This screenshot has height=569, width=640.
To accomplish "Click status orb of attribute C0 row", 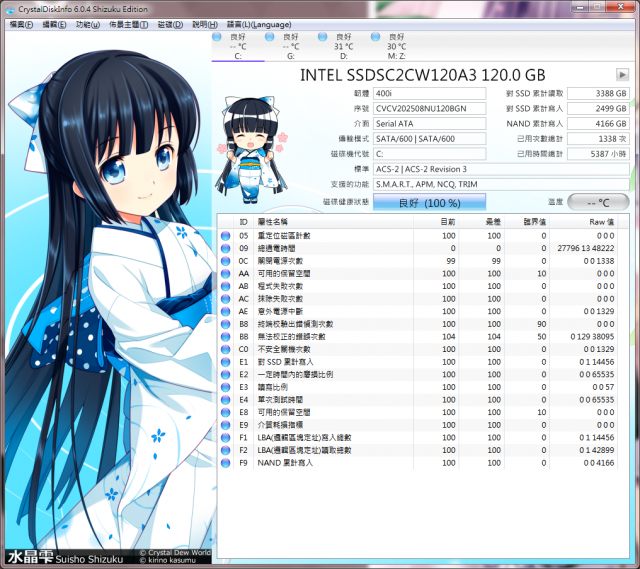I will 225,350.
